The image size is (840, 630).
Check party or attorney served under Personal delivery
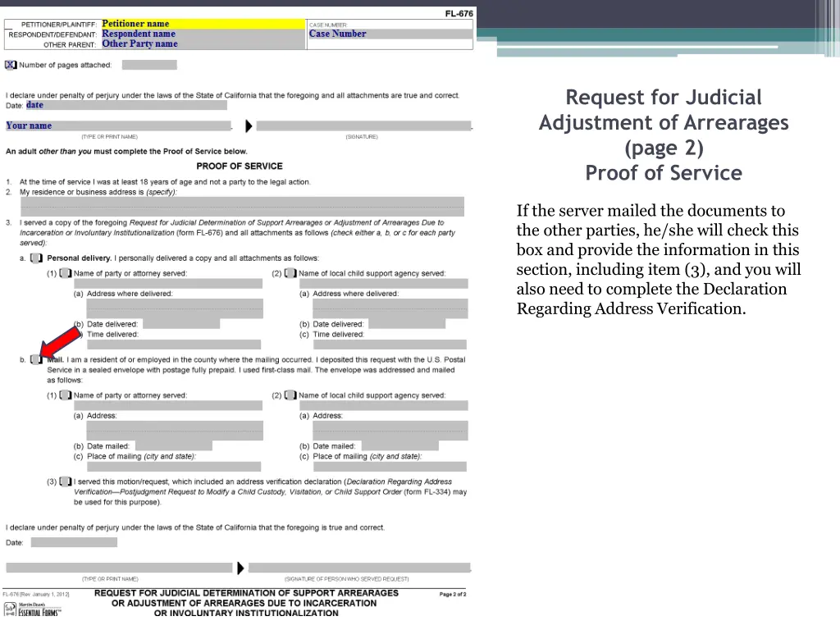click(x=66, y=273)
